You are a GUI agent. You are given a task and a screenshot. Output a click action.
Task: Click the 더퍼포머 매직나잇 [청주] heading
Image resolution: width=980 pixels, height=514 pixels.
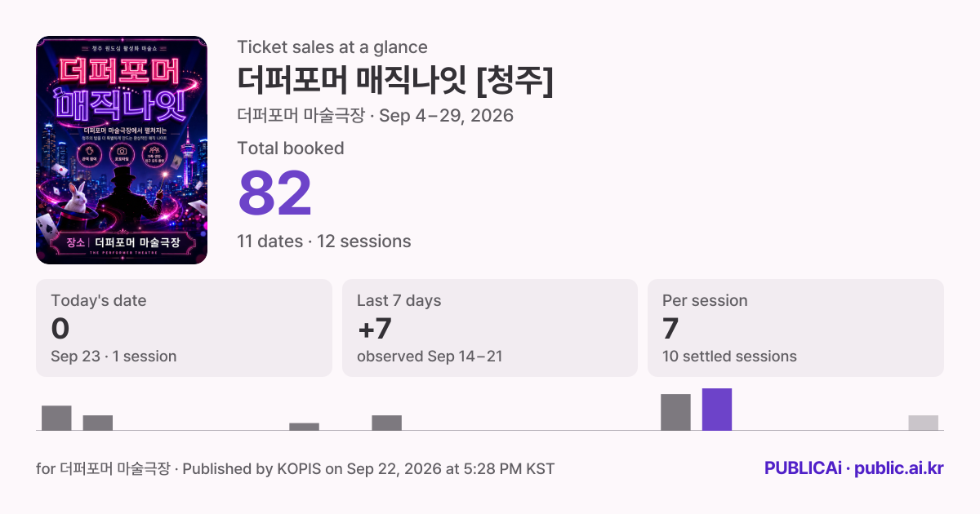pyautogui.click(x=395, y=80)
